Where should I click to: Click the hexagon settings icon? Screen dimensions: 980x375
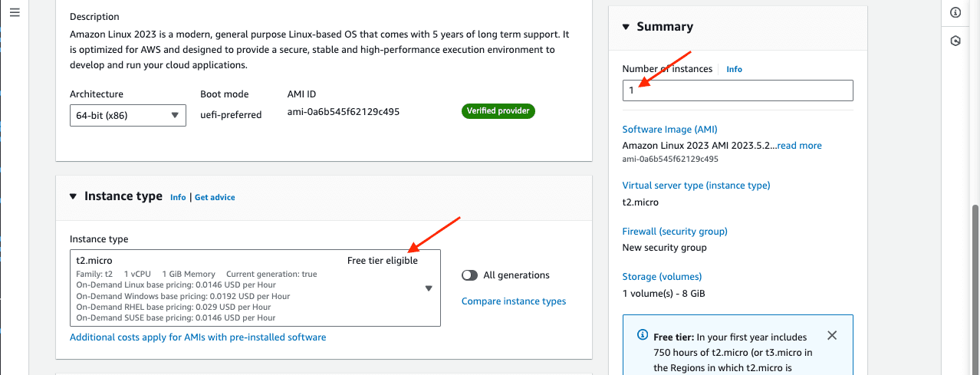955,41
